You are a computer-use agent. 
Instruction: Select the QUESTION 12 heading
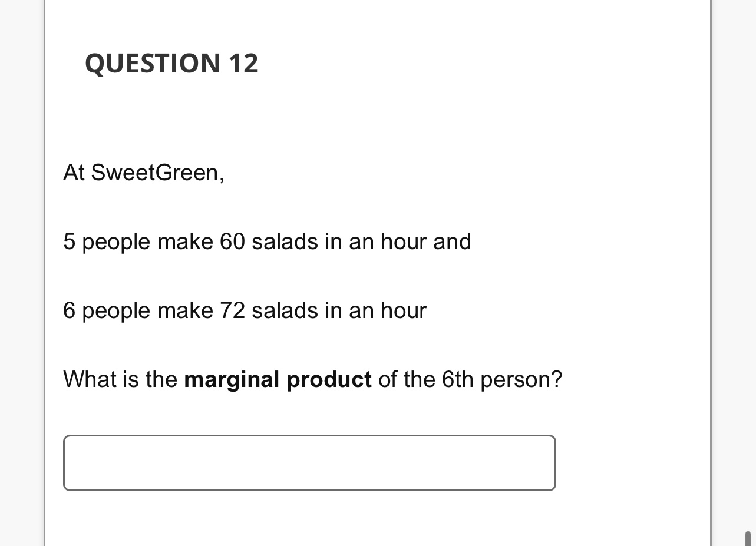171,63
